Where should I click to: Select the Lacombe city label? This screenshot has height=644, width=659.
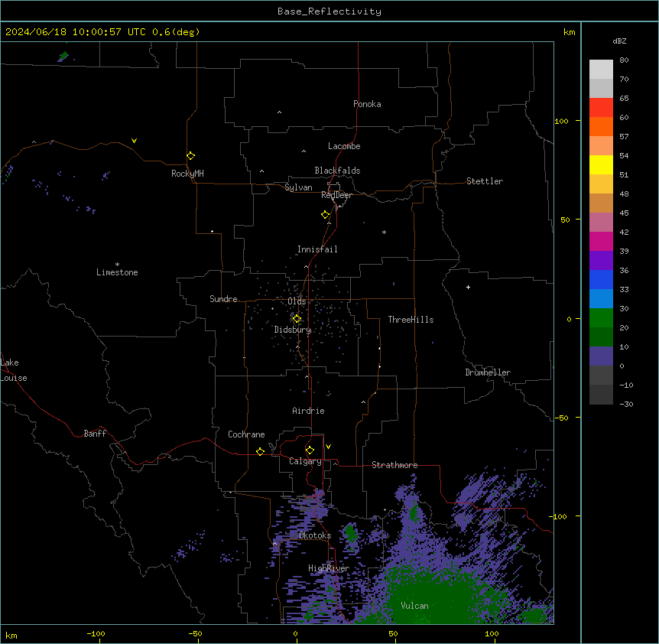pyautogui.click(x=344, y=146)
